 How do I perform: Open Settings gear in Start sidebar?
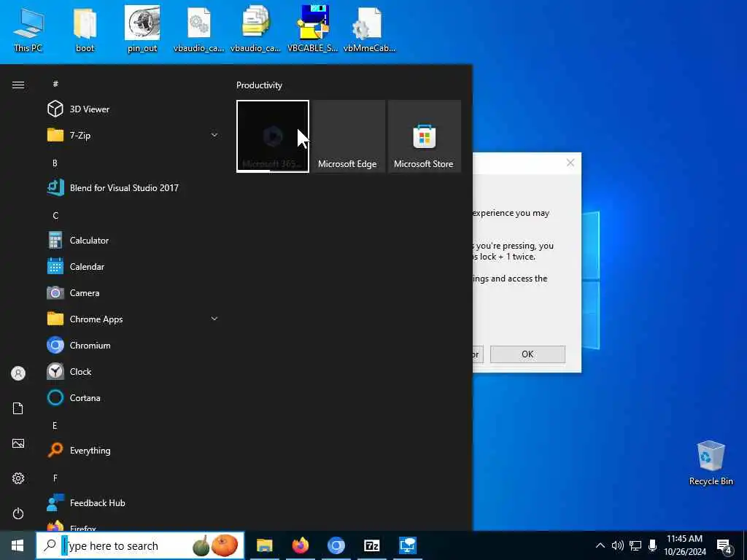18,478
